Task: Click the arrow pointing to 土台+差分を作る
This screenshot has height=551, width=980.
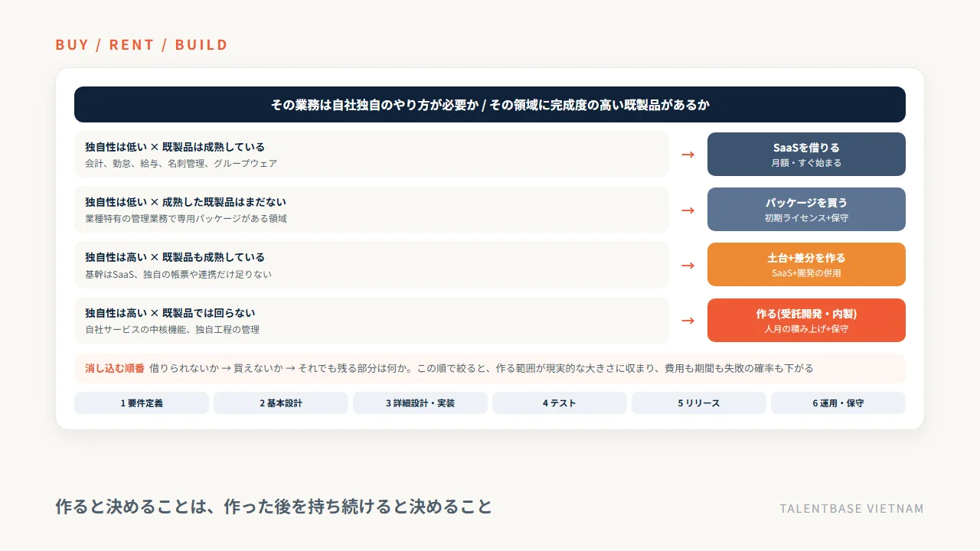Action: (x=688, y=265)
